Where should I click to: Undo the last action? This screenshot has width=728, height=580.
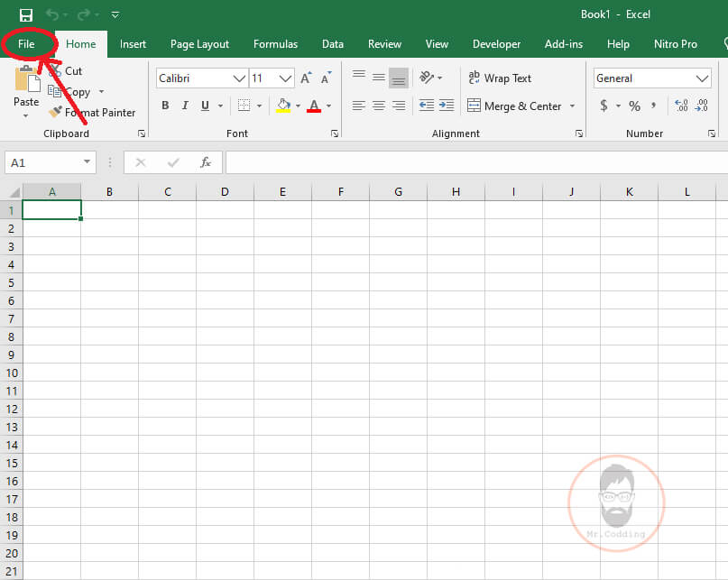(52, 15)
